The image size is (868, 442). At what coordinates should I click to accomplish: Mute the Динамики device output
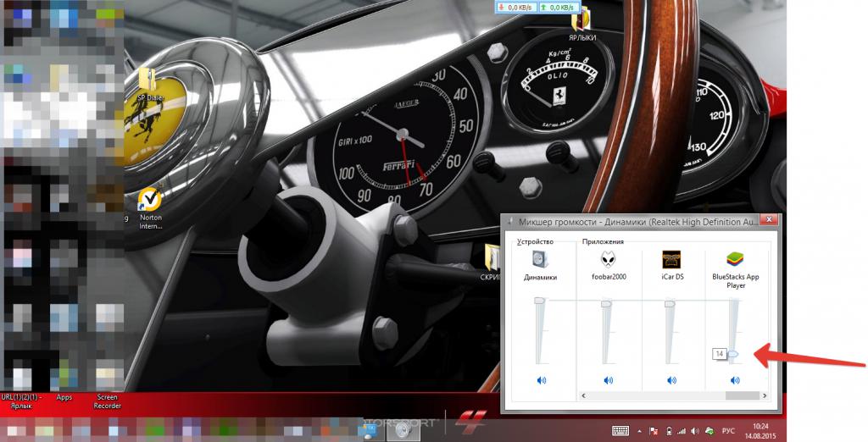[x=542, y=381]
